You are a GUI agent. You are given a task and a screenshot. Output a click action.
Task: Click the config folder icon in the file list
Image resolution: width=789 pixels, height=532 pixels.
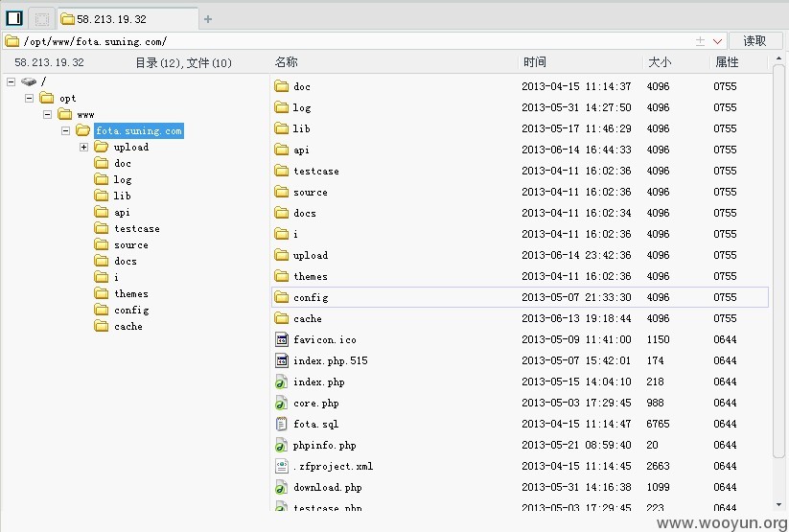(281, 297)
